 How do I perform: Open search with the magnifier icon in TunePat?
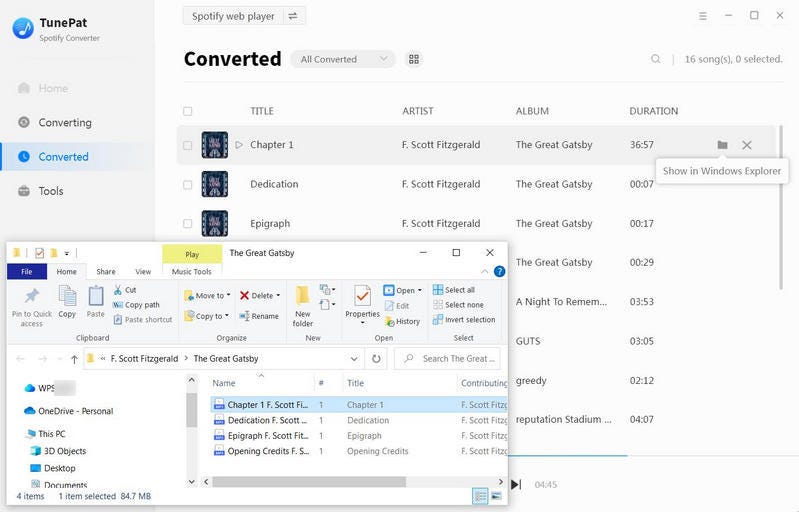655,59
